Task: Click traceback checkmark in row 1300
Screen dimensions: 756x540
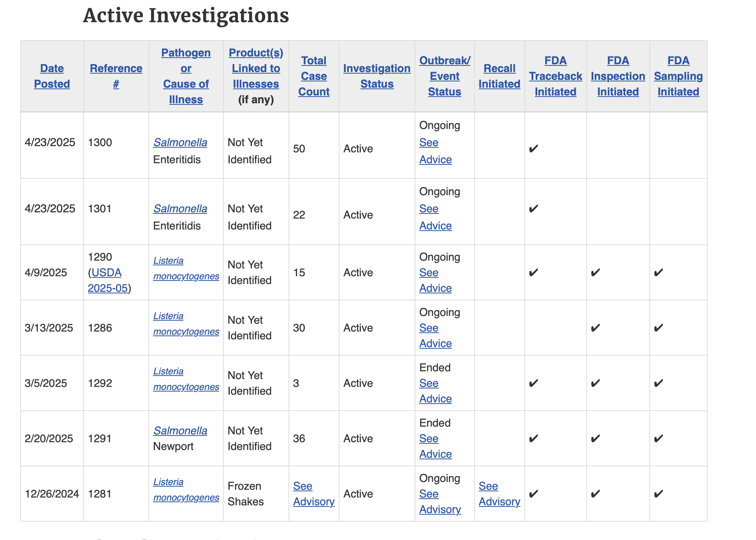Action: tap(533, 148)
